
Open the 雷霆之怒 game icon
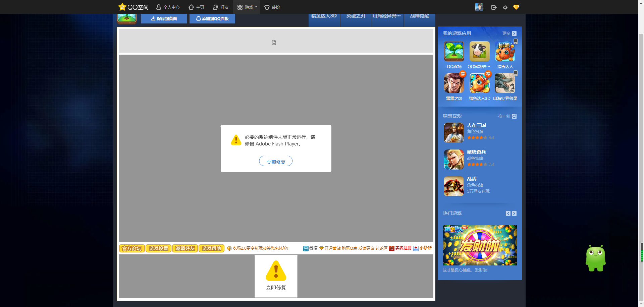point(454,83)
